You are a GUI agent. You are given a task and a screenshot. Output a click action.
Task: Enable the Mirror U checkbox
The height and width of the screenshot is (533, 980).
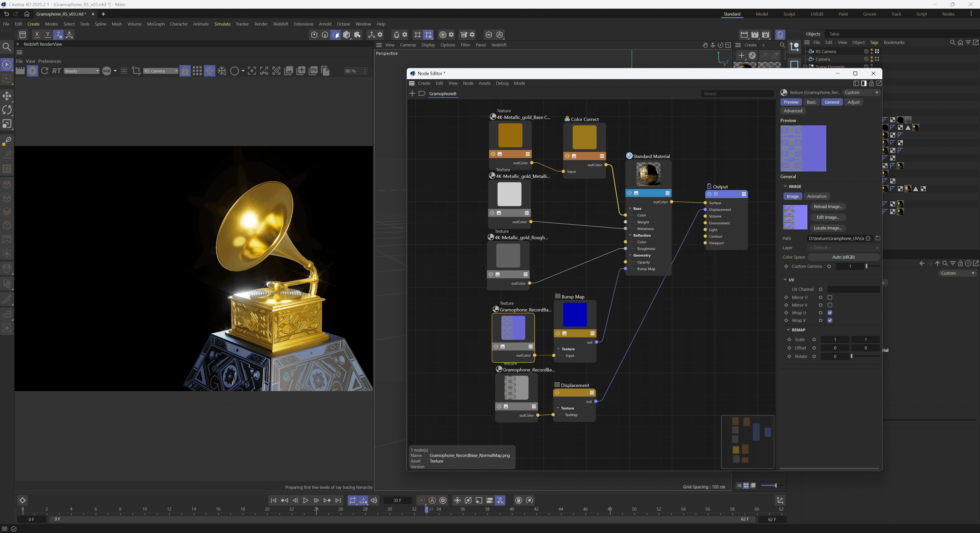click(x=830, y=297)
